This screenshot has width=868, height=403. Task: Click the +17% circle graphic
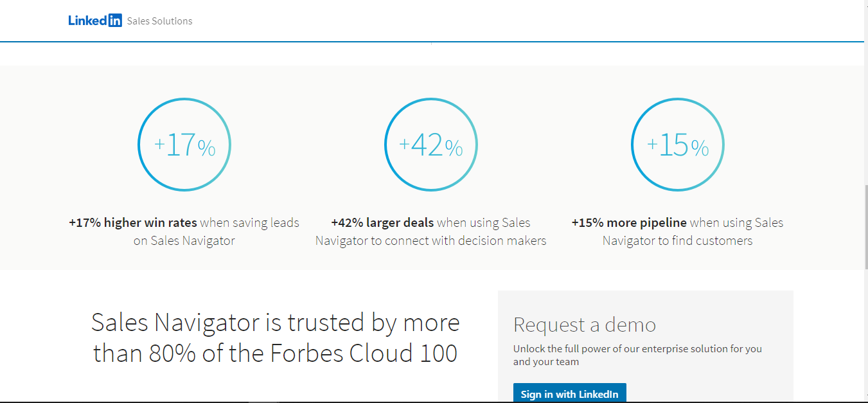coord(184,145)
